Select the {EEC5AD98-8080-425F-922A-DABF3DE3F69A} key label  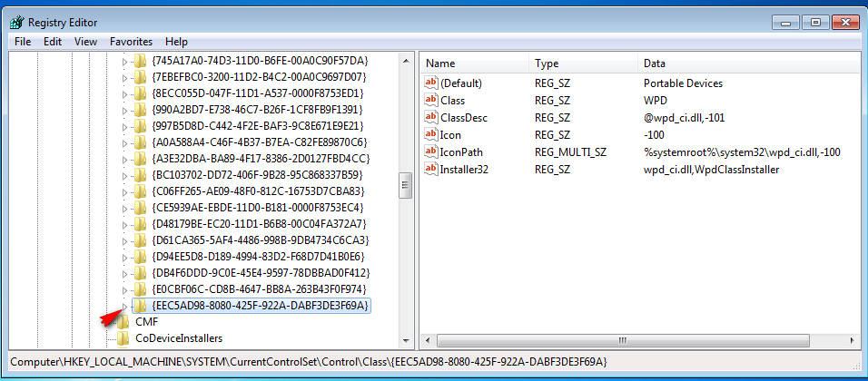[x=260, y=306]
